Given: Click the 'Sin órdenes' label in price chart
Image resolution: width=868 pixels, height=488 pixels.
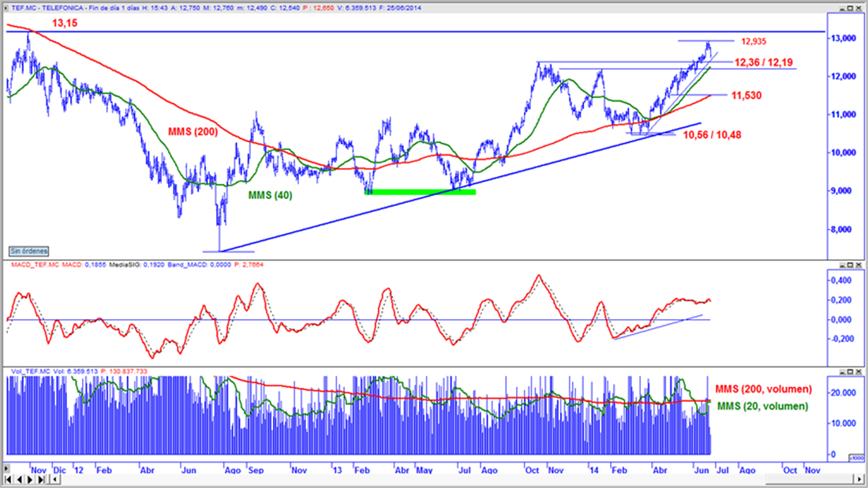Looking at the screenshot, I should click(28, 251).
